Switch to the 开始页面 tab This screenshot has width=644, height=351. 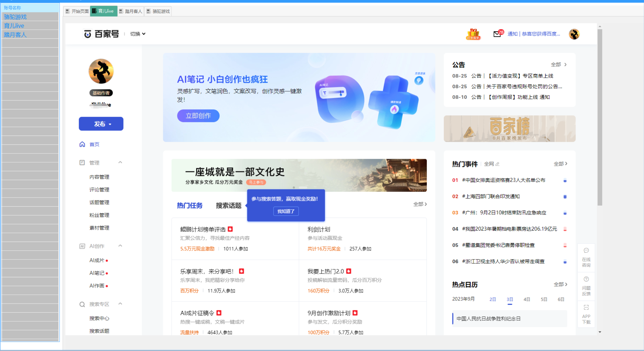pyautogui.click(x=77, y=11)
